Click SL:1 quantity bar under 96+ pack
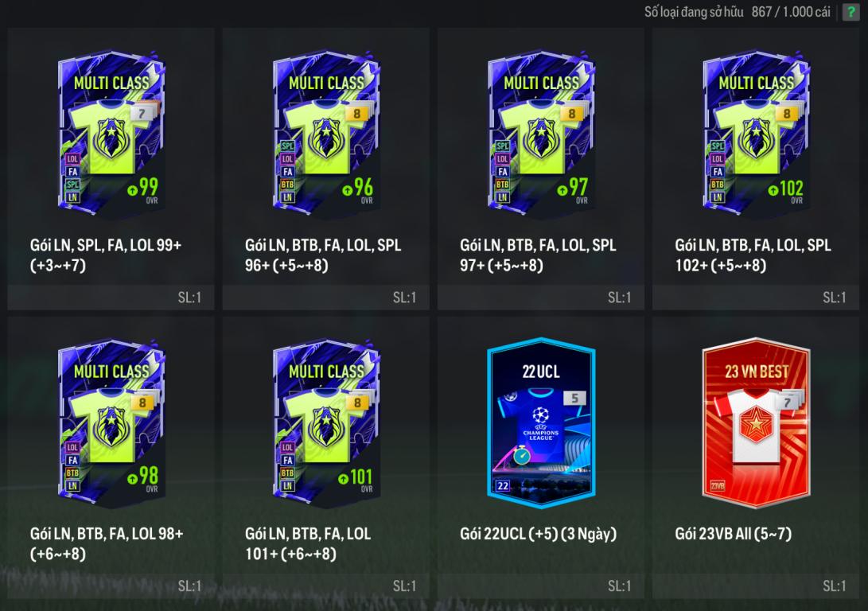Image resolution: width=868 pixels, height=611 pixels. pyautogui.click(x=326, y=298)
